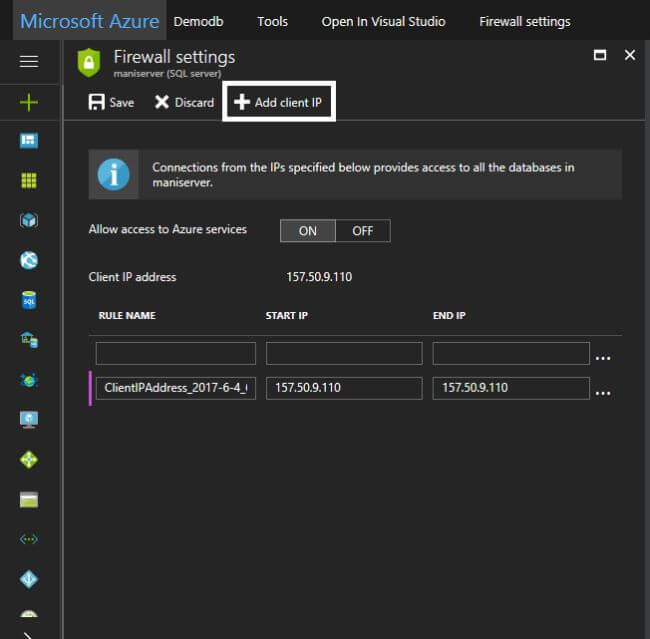
Task: Click the Client IP address value 157.50.9.110
Action: 319,277
